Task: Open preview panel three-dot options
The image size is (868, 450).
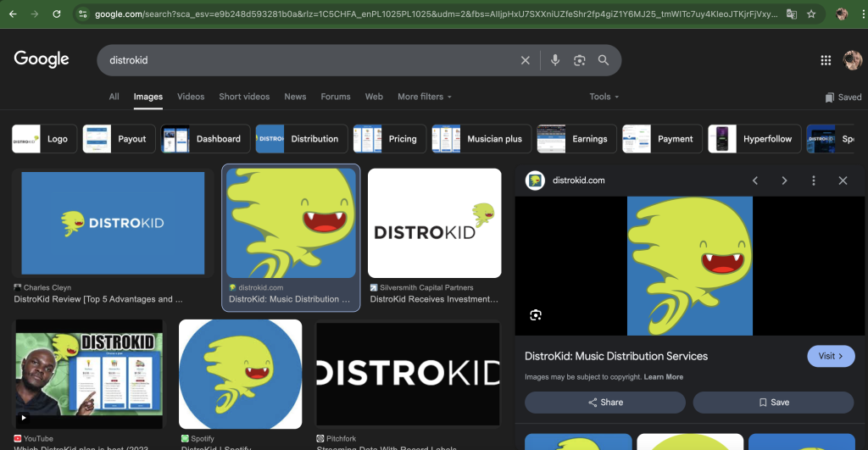Action: tap(814, 181)
